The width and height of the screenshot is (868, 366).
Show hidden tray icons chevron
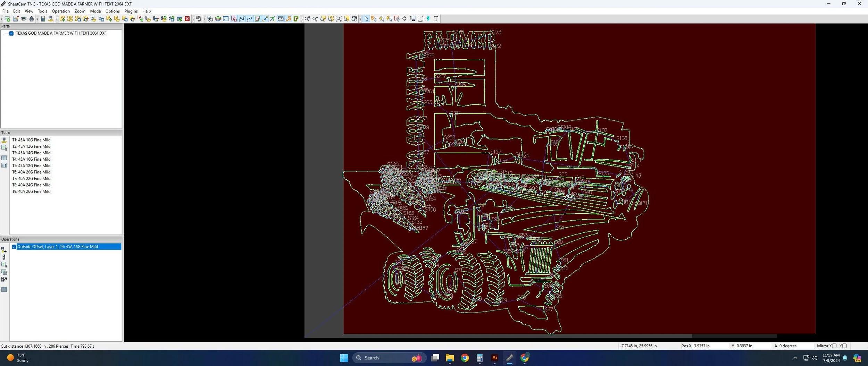coord(795,358)
